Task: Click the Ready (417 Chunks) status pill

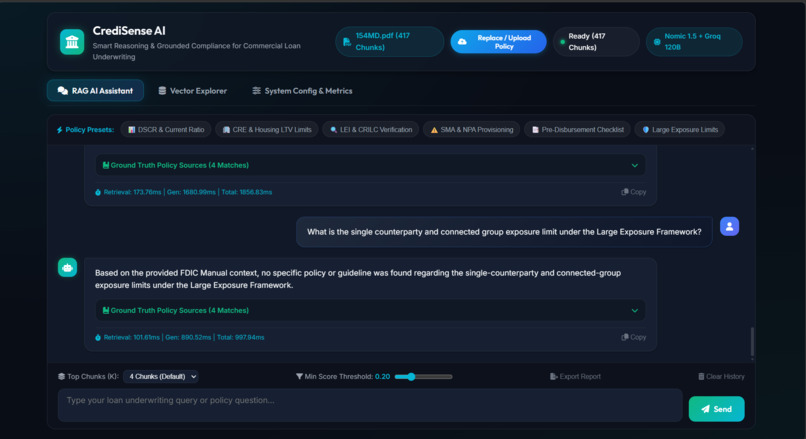Action: click(596, 42)
